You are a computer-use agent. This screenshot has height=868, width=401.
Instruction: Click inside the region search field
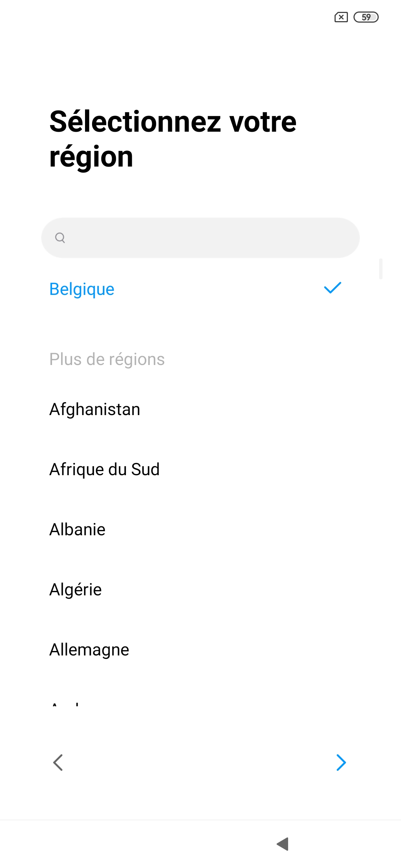(208, 238)
